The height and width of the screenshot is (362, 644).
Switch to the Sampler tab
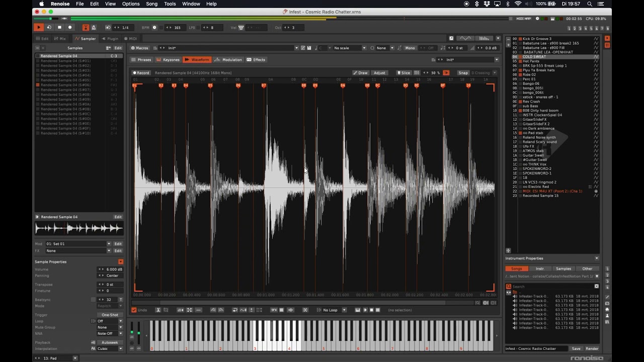coord(86,38)
